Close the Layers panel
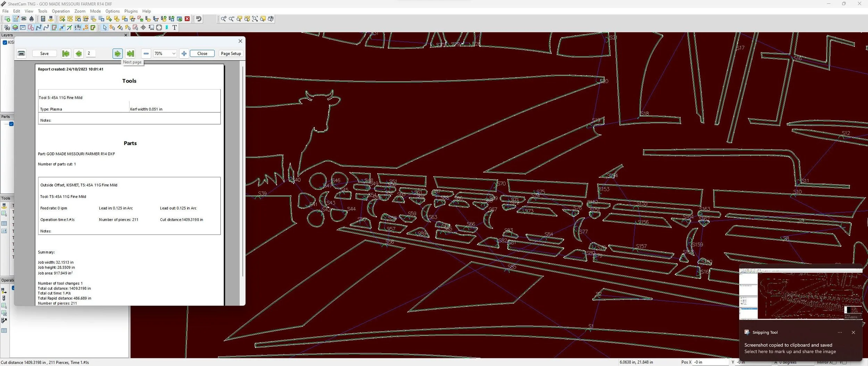The height and width of the screenshot is (366, 868). (126, 35)
